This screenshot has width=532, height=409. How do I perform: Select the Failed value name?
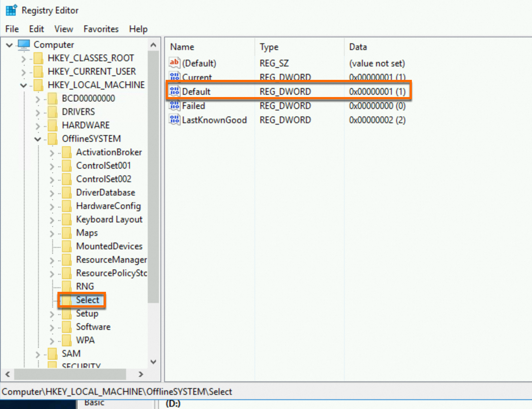[x=194, y=106]
